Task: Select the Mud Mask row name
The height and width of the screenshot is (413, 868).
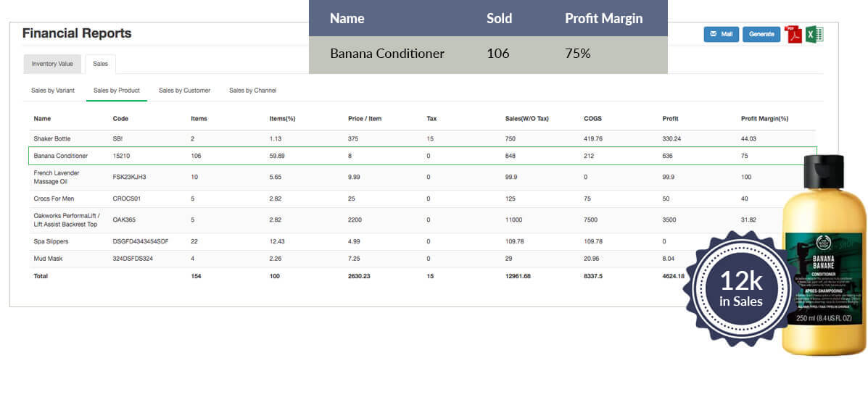Action: (48, 258)
